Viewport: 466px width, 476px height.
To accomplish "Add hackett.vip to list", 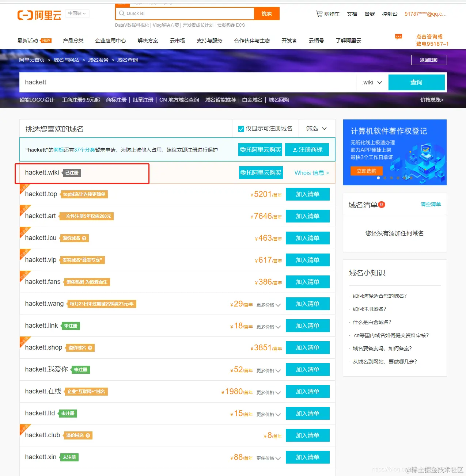I will coord(307,260).
